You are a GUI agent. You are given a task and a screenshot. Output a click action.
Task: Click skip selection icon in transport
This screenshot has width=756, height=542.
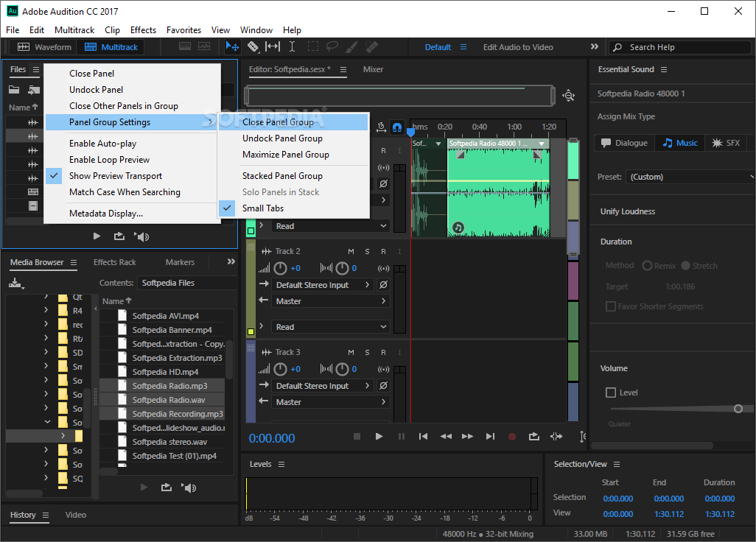(x=556, y=437)
